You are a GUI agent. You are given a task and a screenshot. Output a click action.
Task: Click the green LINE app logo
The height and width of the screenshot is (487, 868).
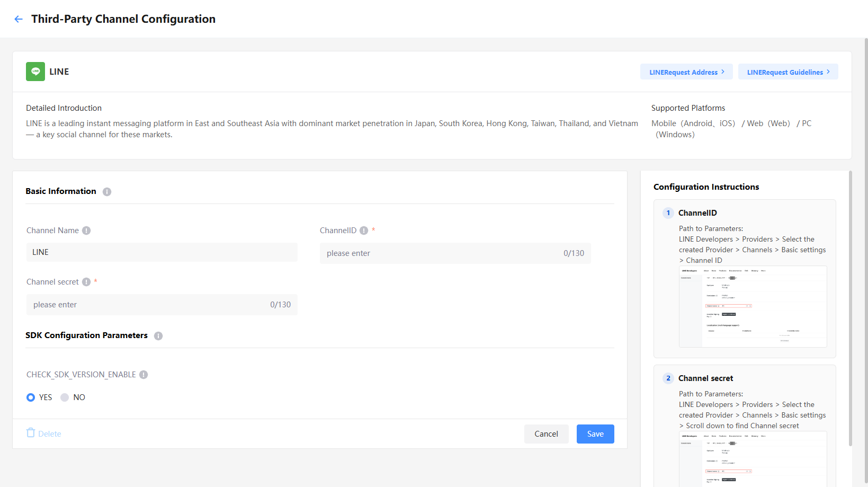35,72
